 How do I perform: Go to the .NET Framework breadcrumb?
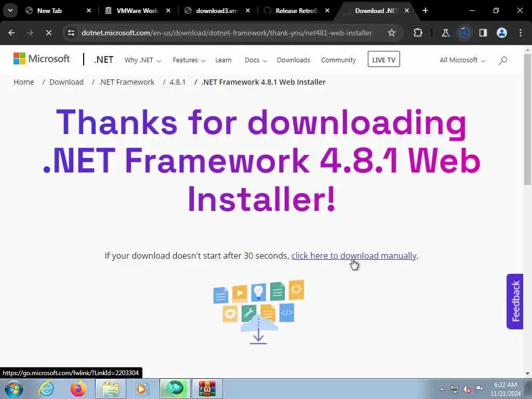(127, 82)
